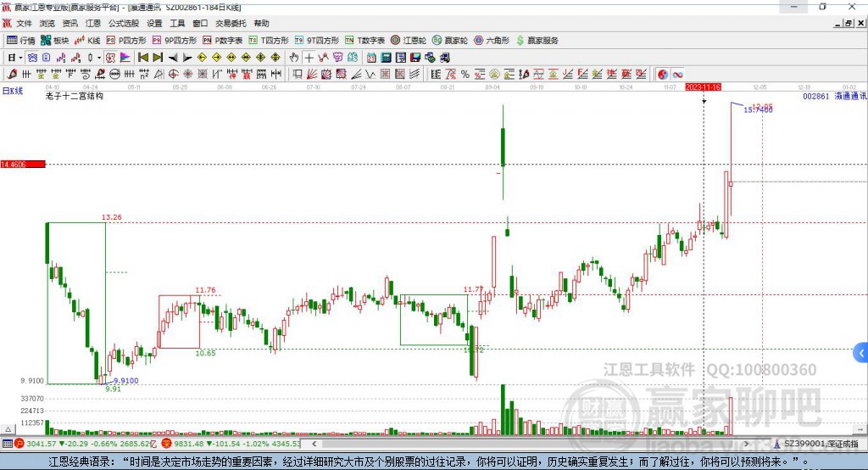Click the 老子十二宫结构 title text
Viewport: 868px width, 470px height.
pyautogui.click(x=75, y=96)
